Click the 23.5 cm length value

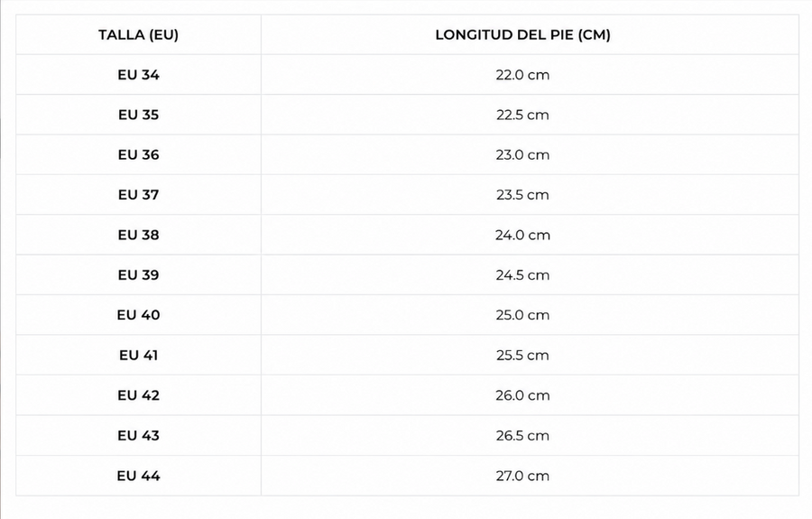pos(522,195)
